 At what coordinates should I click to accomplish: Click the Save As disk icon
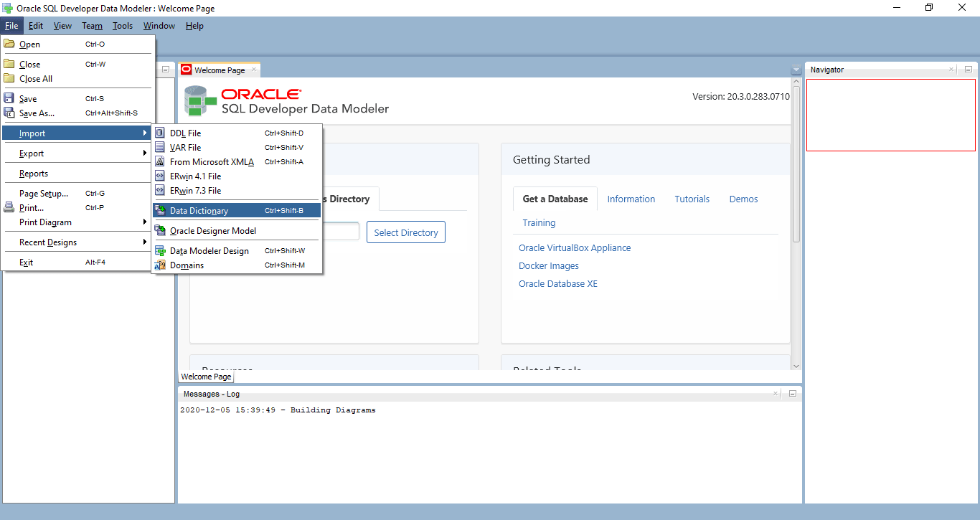pos(9,113)
